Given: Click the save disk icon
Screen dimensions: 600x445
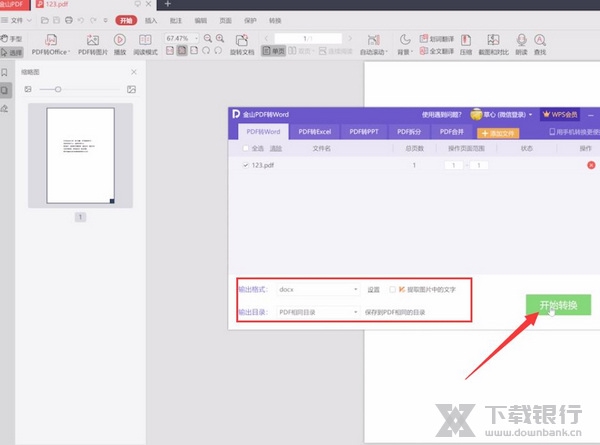Looking at the screenshot, I should click(x=57, y=20).
